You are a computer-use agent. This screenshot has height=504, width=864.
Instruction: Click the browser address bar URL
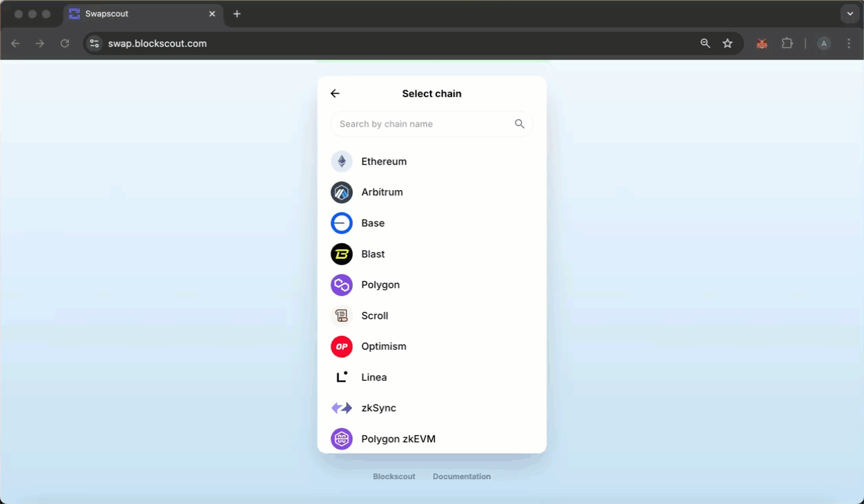click(157, 43)
